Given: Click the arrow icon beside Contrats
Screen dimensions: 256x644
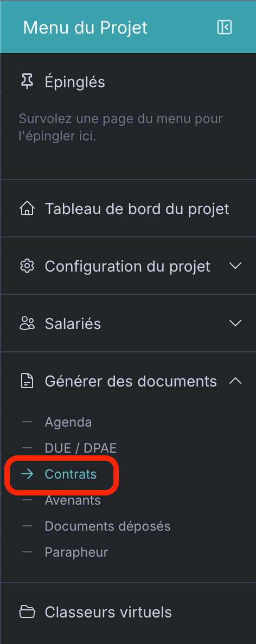Looking at the screenshot, I should 27,474.
